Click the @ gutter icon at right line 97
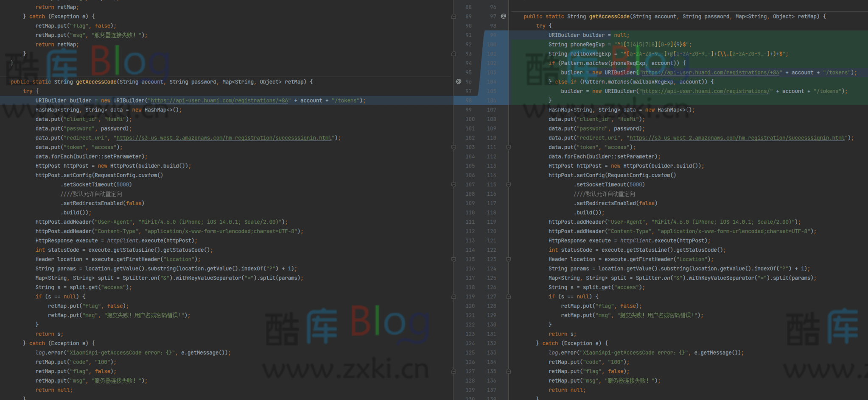The width and height of the screenshot is (868, 400). point(503,16)
